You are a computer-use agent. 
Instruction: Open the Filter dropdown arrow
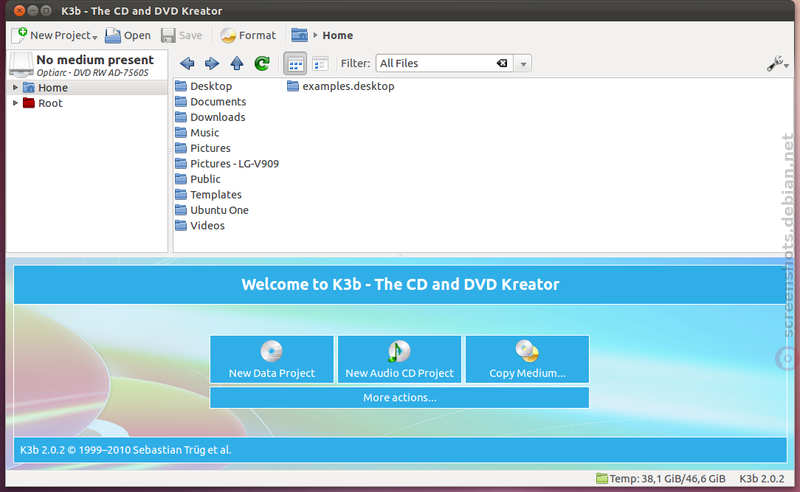pos(523,64)
